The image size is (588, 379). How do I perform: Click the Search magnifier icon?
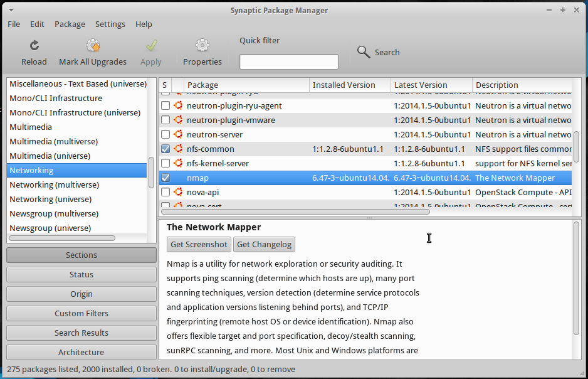364,52
